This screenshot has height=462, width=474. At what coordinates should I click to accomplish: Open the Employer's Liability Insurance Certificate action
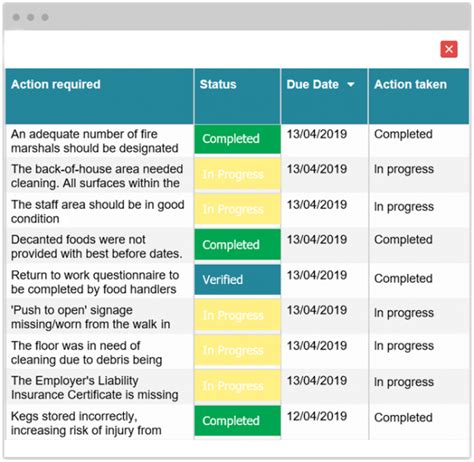pos(95,388)
